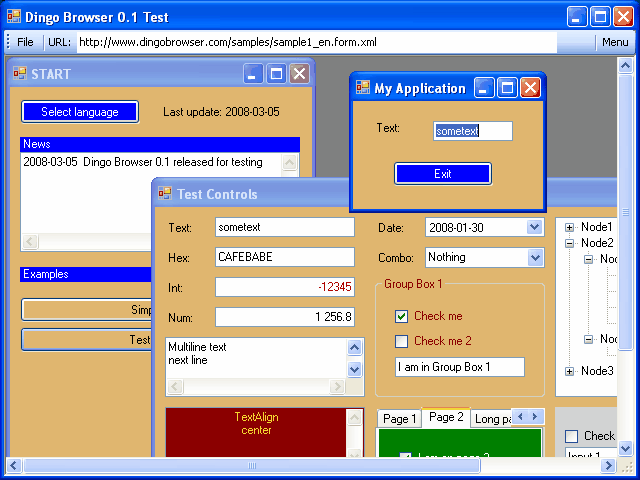This screenshot has width=640, height=480.
Task: Click the Test Controls window title icon
Action: coord(165,193)
